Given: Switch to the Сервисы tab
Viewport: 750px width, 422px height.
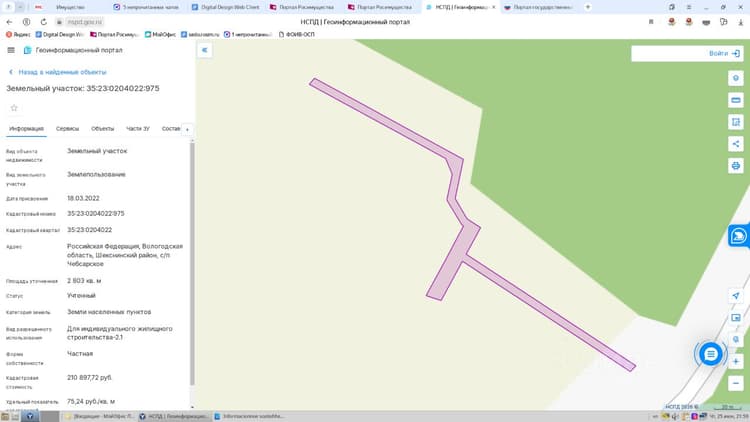Looking at the screenshot, I should (x=67, y=129).
